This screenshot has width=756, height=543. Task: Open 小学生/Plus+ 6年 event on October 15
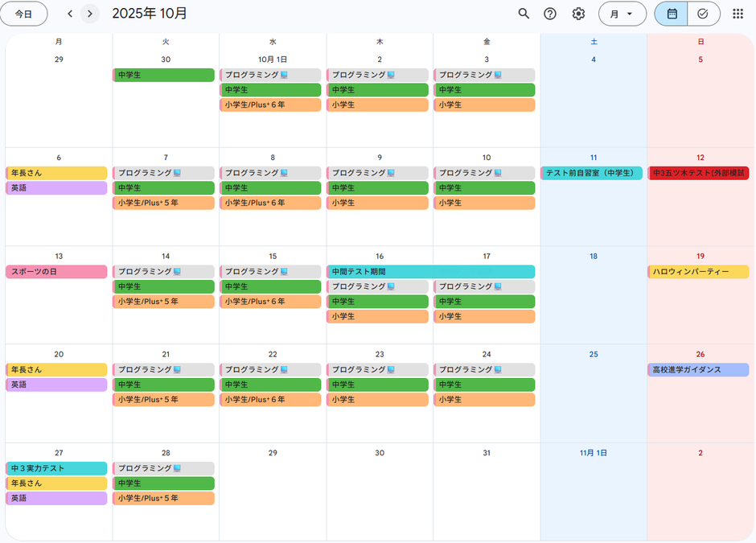coord(270,302)
